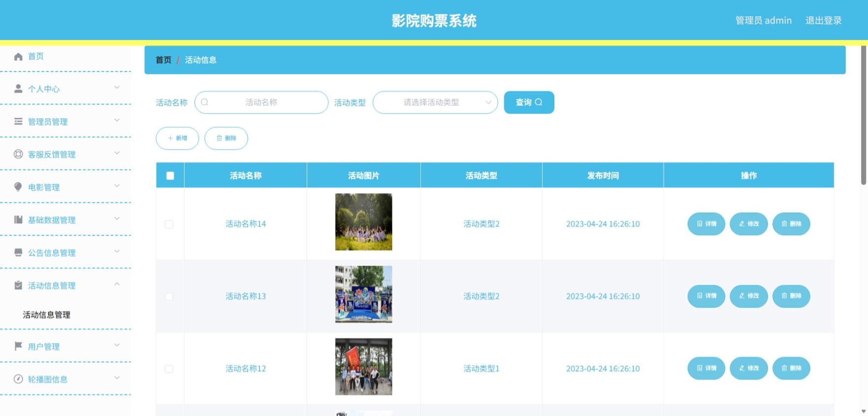Viewport: 868px width, 416px height.
Task: Toggle the select-all checkbox in table header
Action: point(170,175)
